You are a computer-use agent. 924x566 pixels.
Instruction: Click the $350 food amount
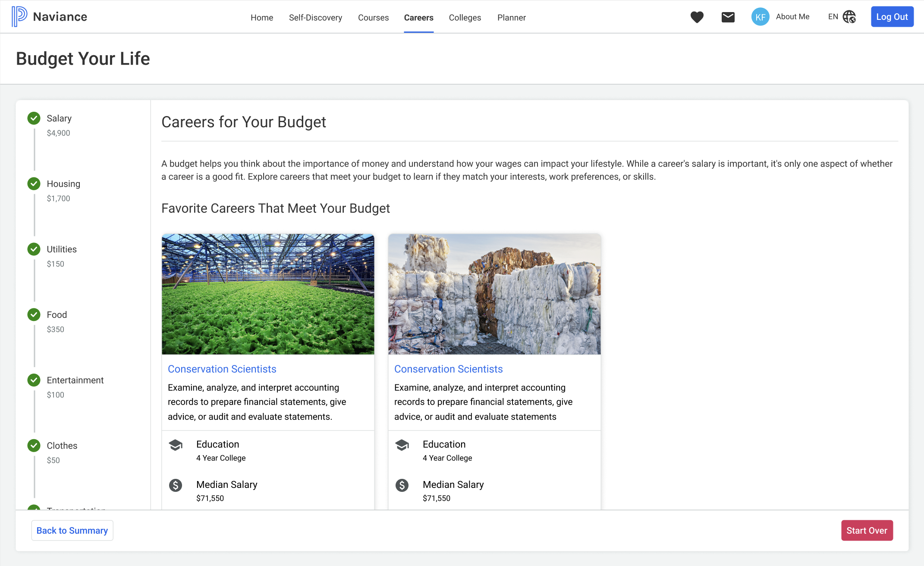[x=55, y=330]
